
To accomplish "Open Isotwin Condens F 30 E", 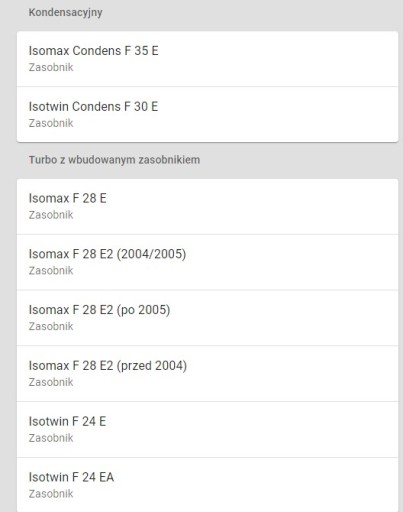I will coord(207,114).
